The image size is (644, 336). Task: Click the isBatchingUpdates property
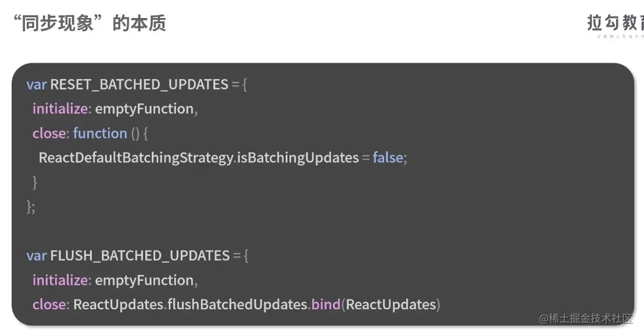pos(298,158)
